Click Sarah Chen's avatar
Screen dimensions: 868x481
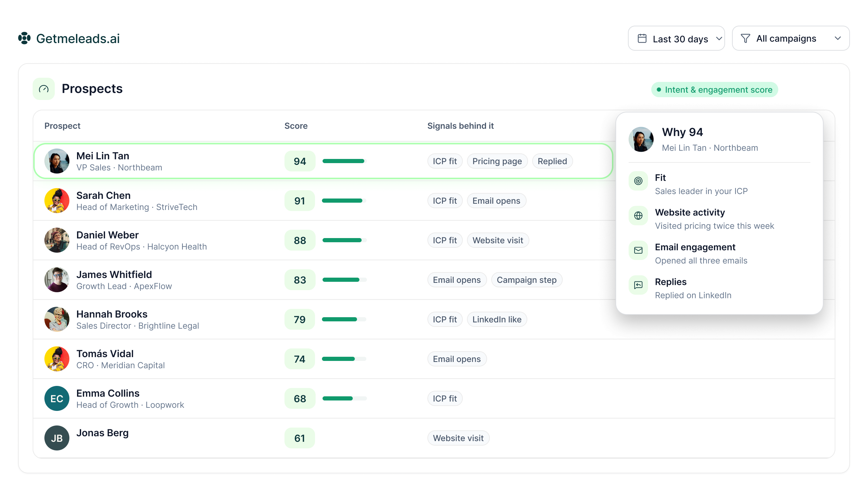pos(57,201)
